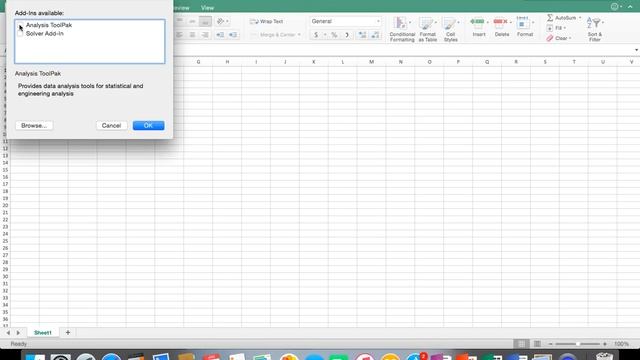Apply middle vertical alignment
Image resolution: width=640 pixels, height=360 pixels.
192,21
